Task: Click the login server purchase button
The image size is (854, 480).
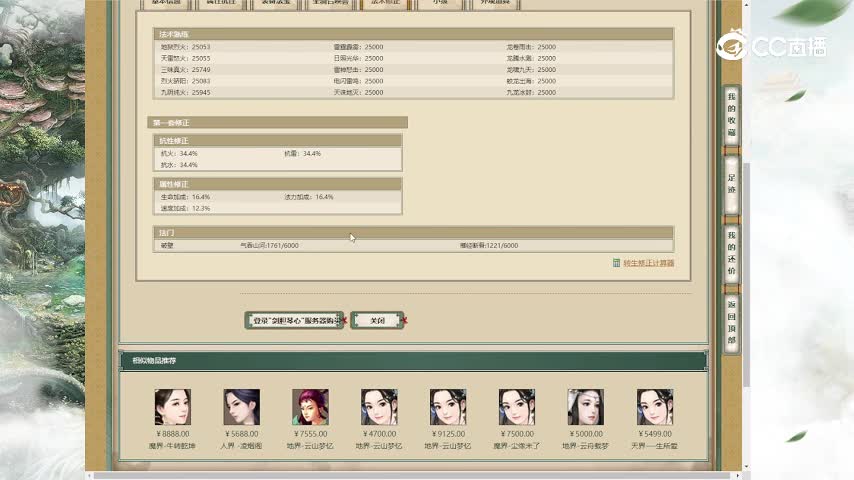Action: pos(295,321)
